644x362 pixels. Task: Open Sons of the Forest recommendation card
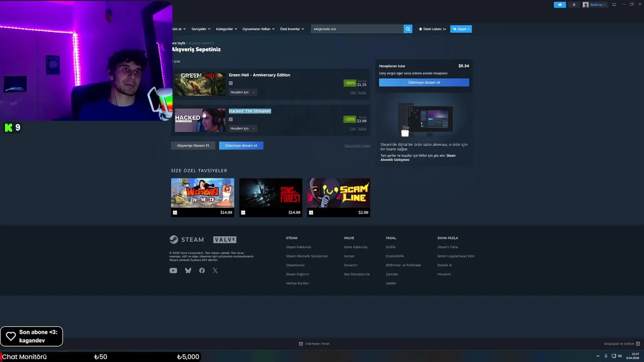coord(271,198)
